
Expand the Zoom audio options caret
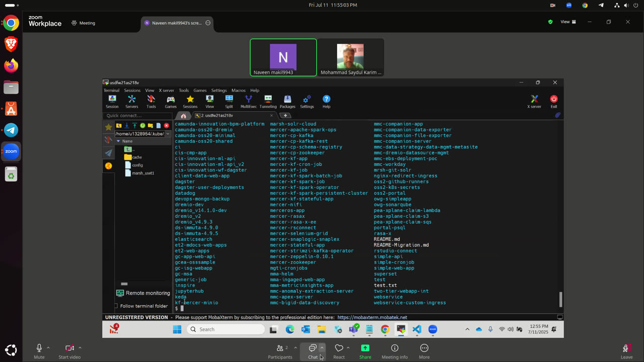coord(48,348)
